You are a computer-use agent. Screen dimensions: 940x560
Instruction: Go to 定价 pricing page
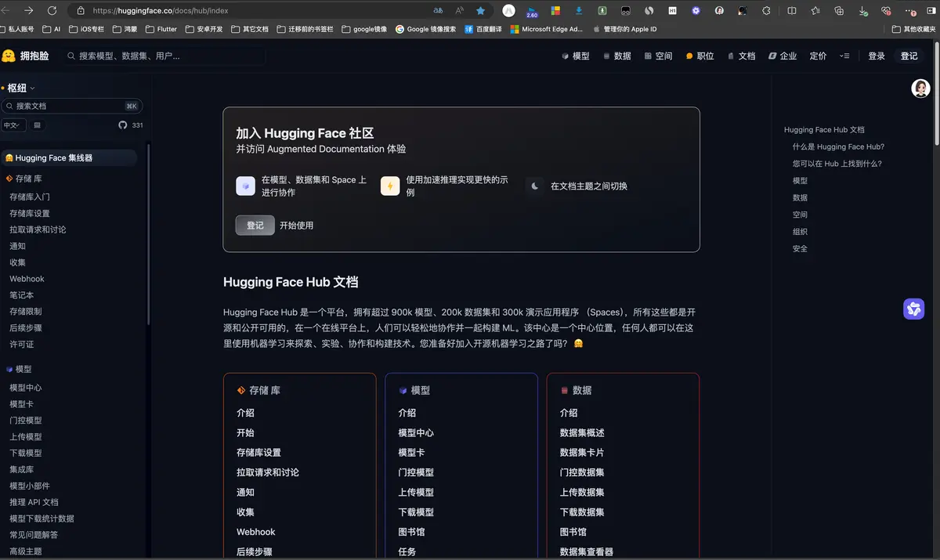[x=818, y=56]
